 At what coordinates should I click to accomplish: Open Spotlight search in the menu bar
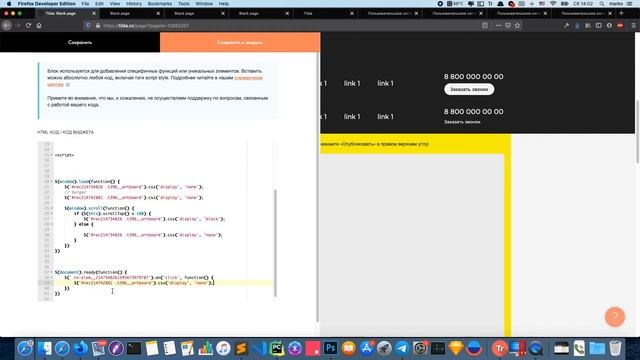(x=602, y=4)
